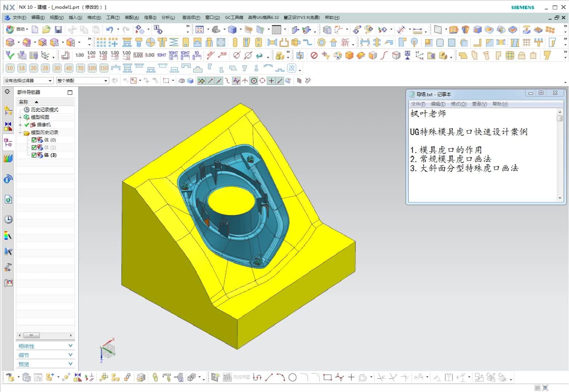Image resolution: width=569 pixels, height=392 pixels.
Task: Select the 10H7 tolerance dimension icon
Action: (161, 55)
